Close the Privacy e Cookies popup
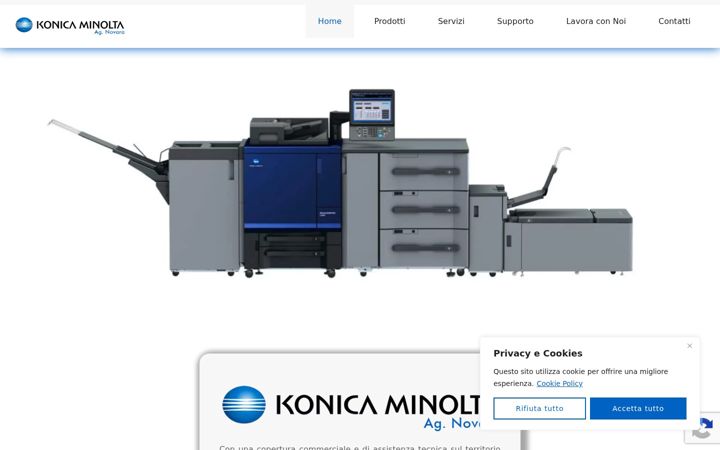This screenshot has height=450, width=720. (x=689, y=346)
